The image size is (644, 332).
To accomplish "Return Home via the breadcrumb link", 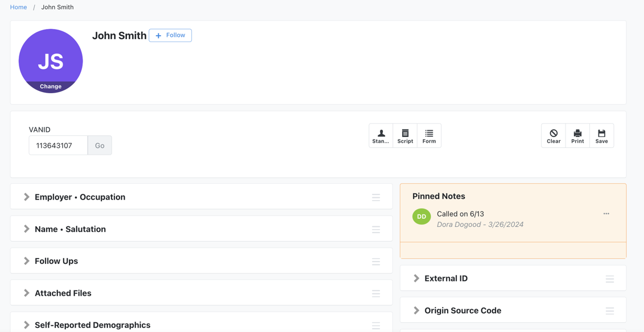I will pyautogui.click(x=18, y=7).
